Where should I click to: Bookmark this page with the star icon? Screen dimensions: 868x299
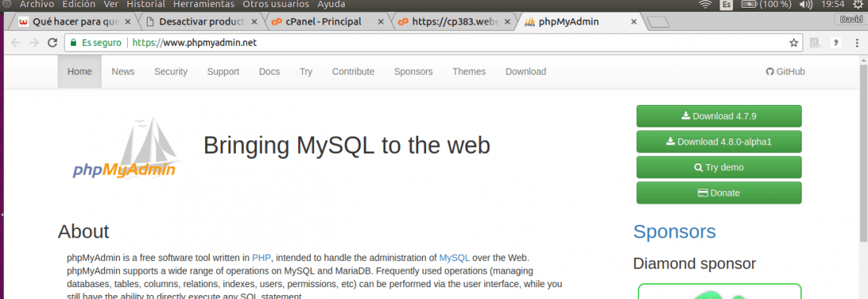tap(793, 43)
